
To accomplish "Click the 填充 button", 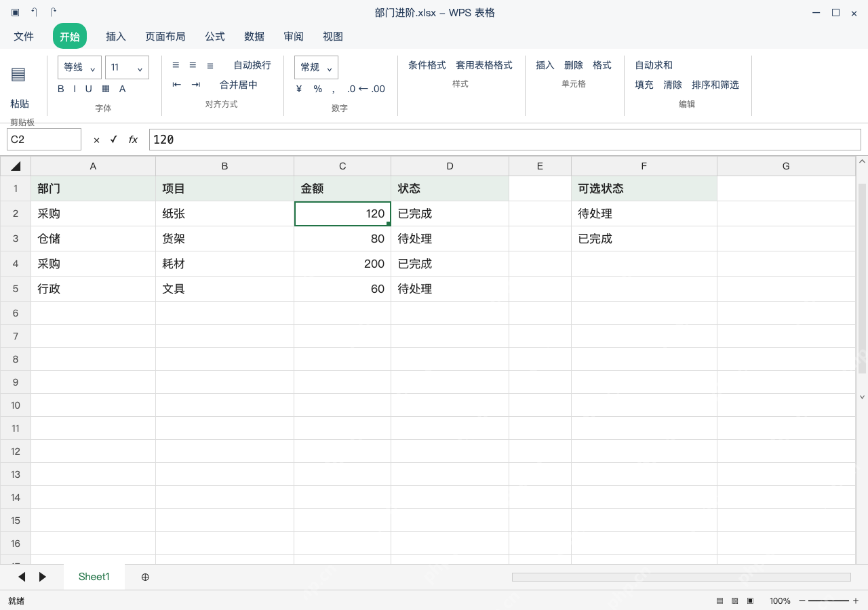I will click(644, 85).
